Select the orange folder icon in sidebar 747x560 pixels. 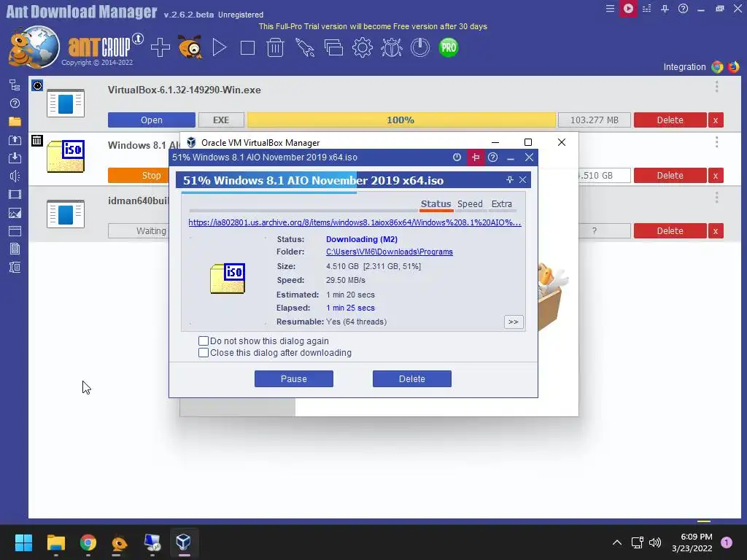click(15, 122)
